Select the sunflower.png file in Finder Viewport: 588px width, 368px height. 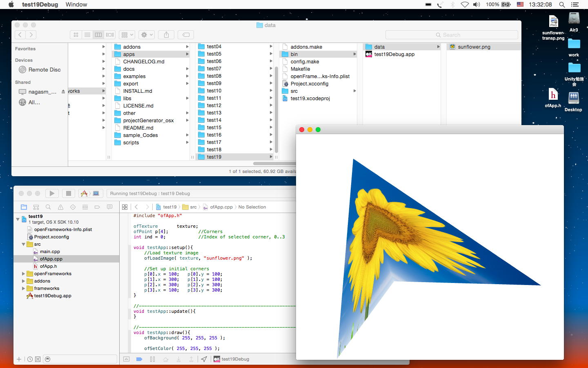tap(474, 47)
